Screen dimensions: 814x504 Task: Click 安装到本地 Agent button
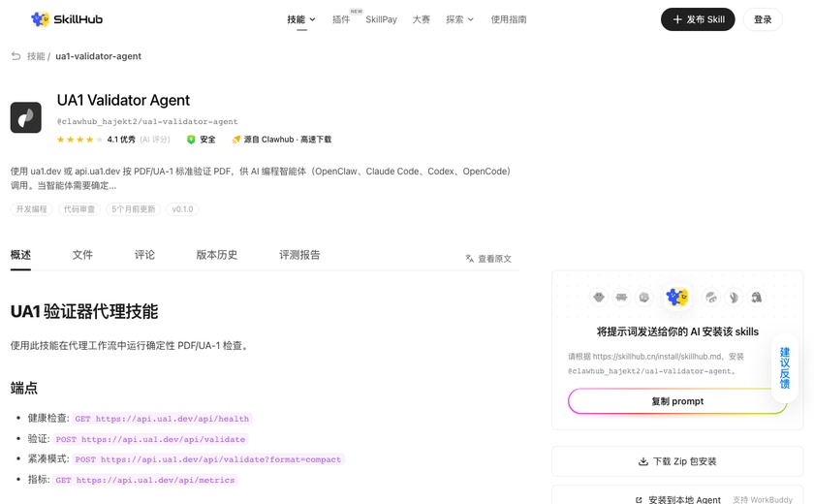coord(677,496)
